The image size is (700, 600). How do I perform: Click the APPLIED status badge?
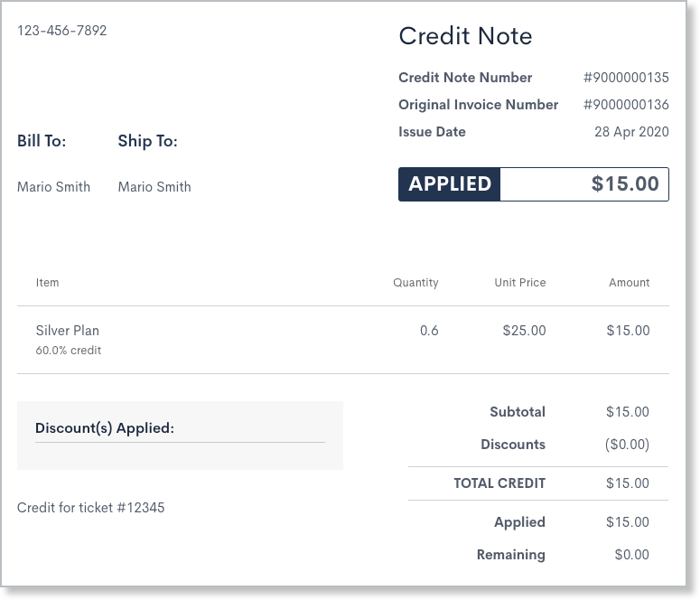tap(450, 184)
